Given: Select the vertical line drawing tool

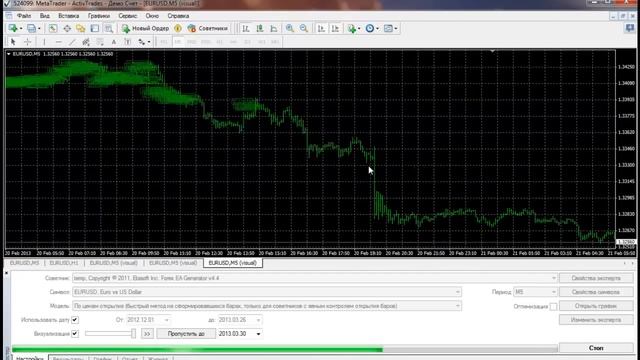Looking at the screenshot, I should (x=44, y=42).
